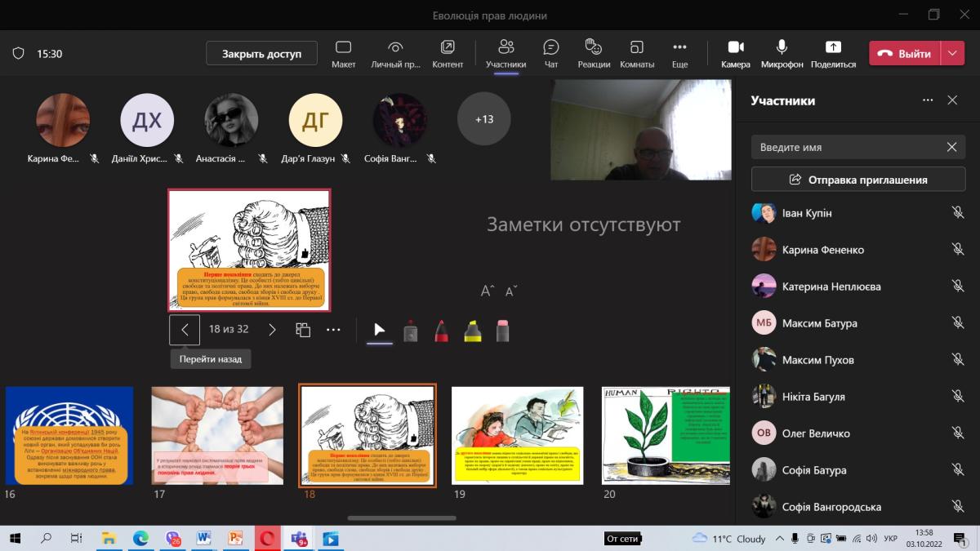Click the Закрыть доступ button
980x551 pixels.
(x=261, y=54)
